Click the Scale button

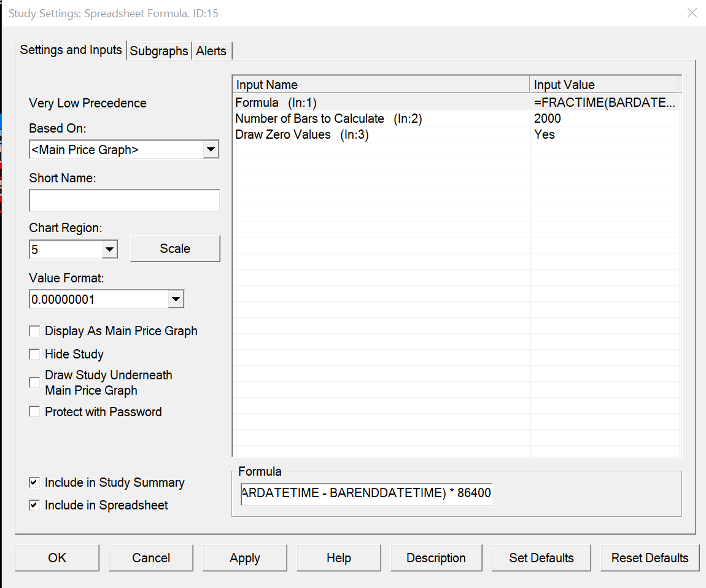175,249
